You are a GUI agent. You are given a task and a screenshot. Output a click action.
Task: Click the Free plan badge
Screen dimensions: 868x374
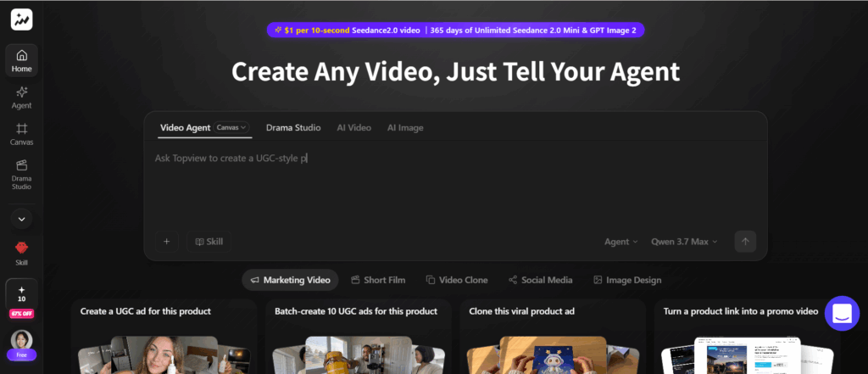[x=21, y=355]
